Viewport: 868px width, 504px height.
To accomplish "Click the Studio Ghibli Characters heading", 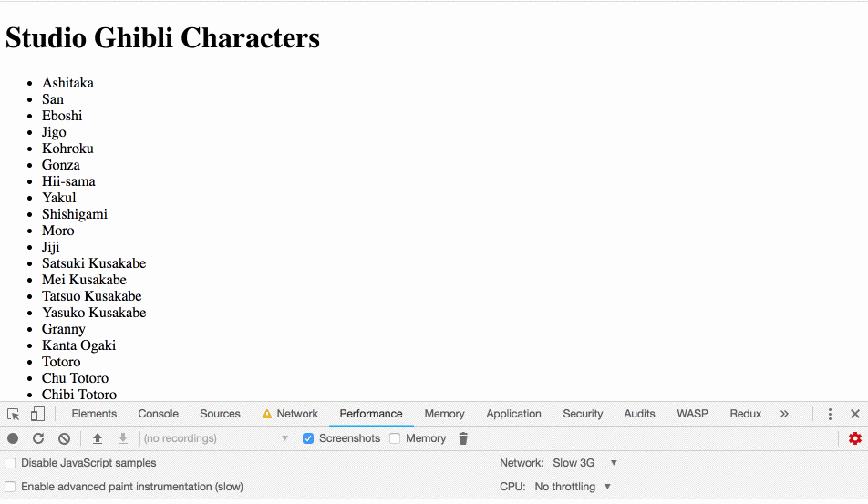I will point(162,38).
